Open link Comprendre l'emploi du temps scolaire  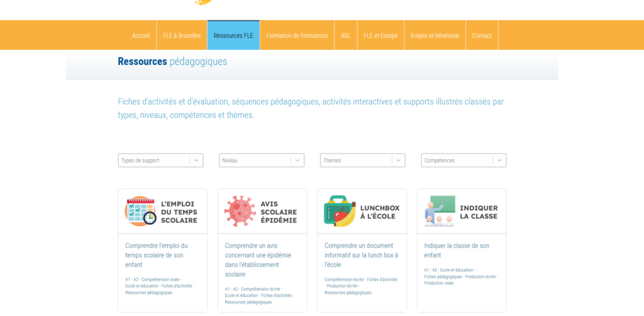(x=157, y=255)
